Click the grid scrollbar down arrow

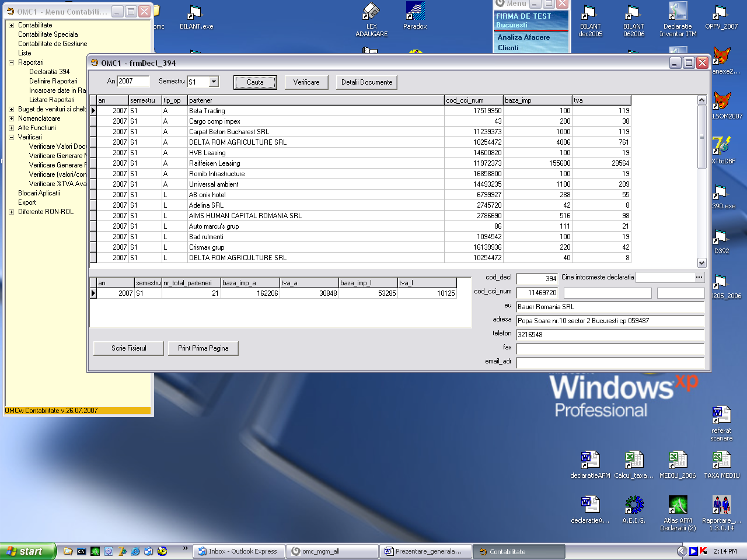tap(702, 262)
